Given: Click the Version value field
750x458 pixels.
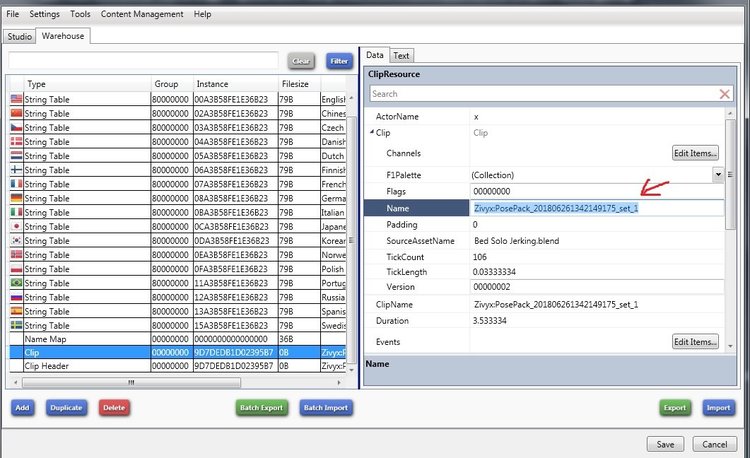Looking at the screenshot, I should [x=596, y=287].
